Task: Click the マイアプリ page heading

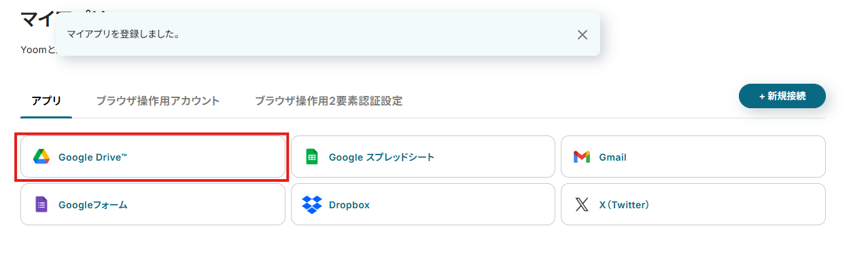Action: [38, 18]
